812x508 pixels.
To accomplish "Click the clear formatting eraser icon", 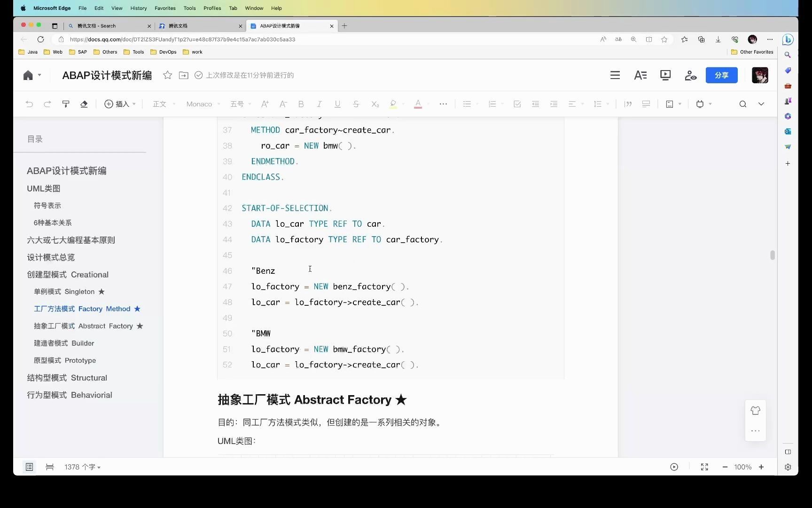I will click(x=84, y=104).
